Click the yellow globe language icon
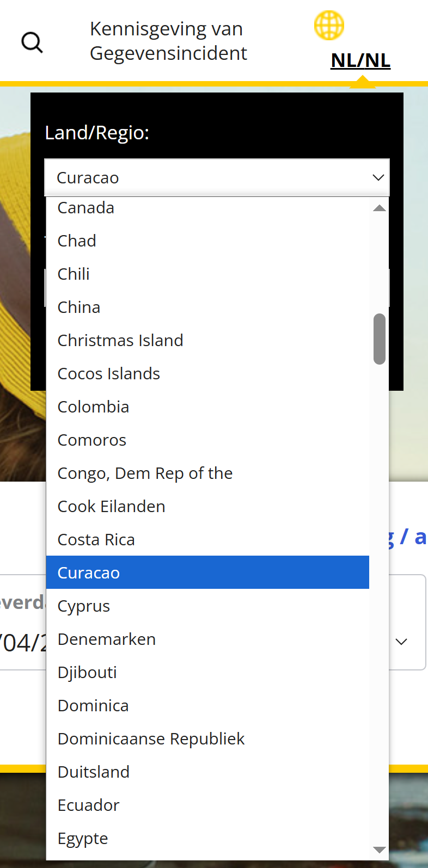 329,26
